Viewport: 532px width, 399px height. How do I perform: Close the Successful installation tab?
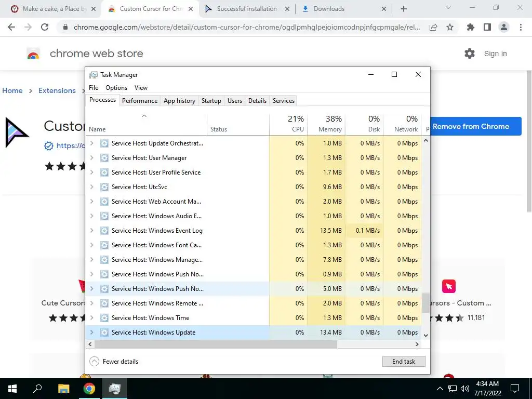287,9
